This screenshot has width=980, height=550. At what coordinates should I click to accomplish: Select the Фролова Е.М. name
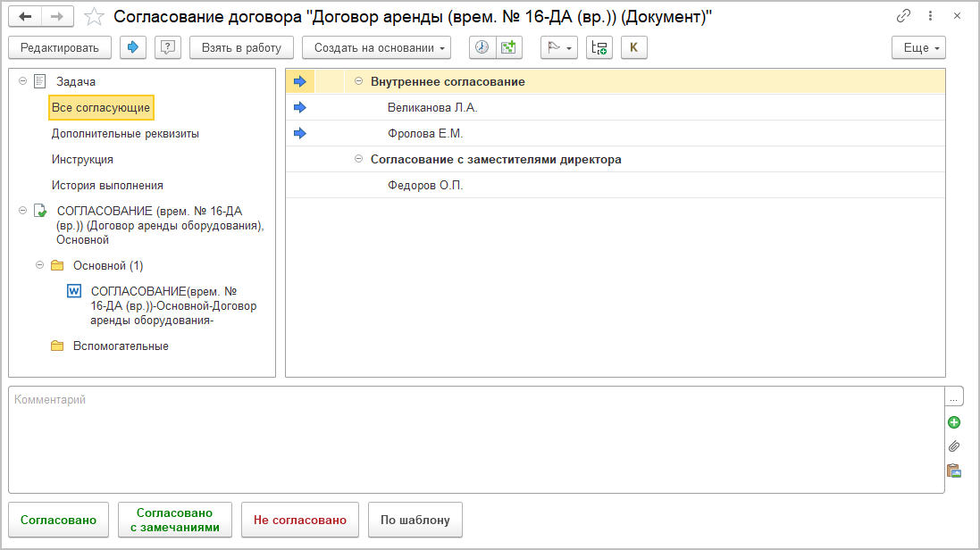click(x=425, y=134)
